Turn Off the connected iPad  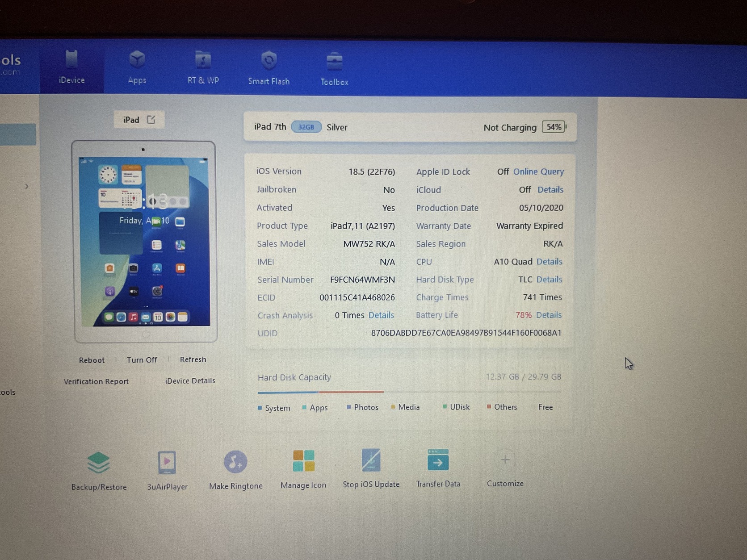click(142, 359)
